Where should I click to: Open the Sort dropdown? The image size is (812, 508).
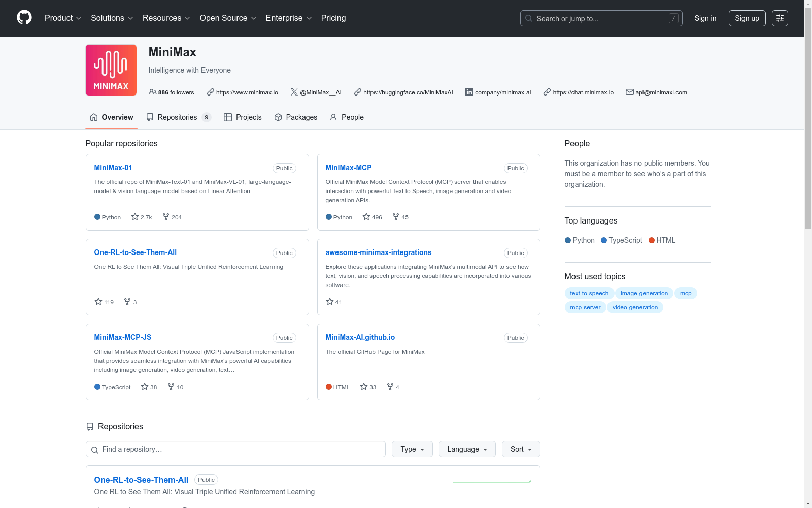[x=521, y=449]
